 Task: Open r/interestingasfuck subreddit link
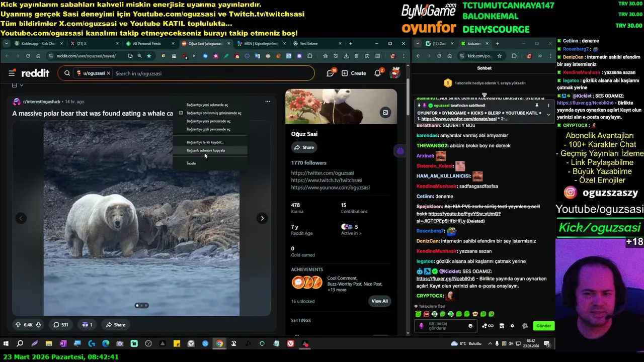click(42, 102)
